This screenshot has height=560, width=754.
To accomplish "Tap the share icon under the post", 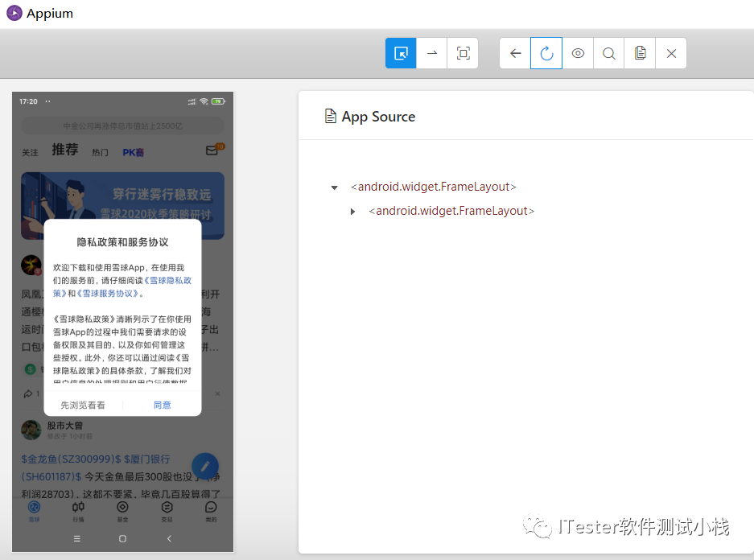I will click(x=28, y=393).
